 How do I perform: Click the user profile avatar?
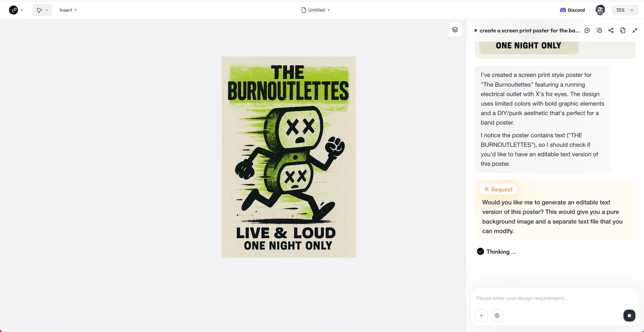pyautogui.click(x=600, y=10)
